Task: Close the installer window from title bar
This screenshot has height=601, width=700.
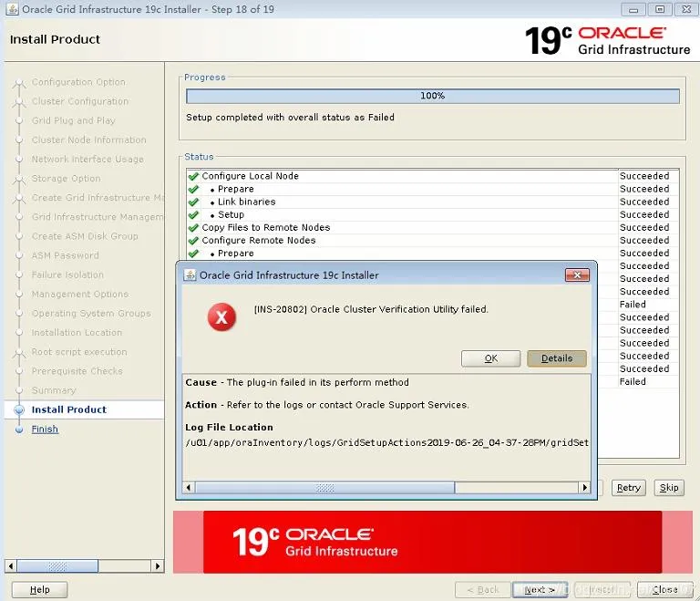Action: tap(686, 9)
